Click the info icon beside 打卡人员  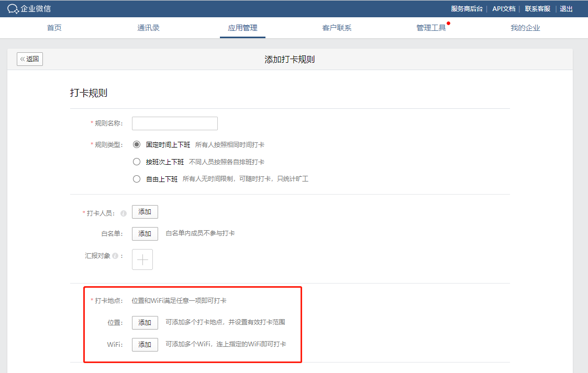click(124, 213)
